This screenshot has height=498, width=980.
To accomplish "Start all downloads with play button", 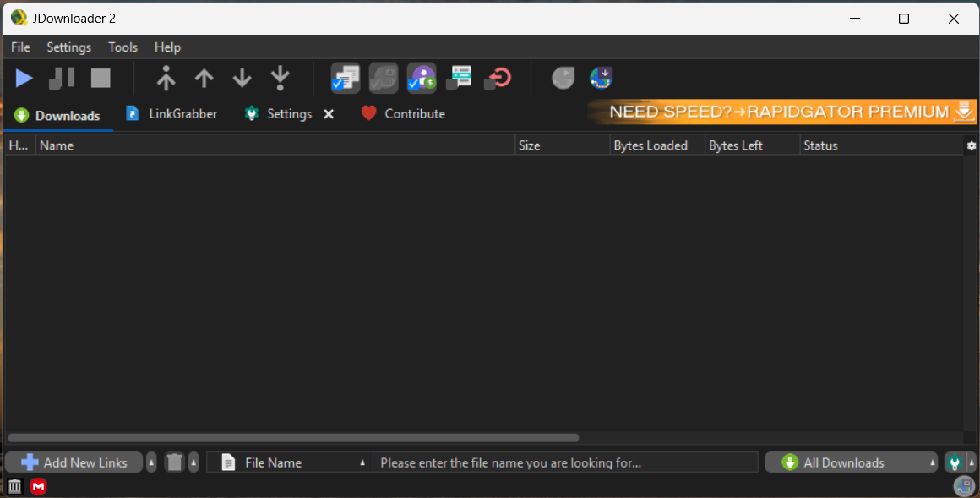I will [24, 78].
